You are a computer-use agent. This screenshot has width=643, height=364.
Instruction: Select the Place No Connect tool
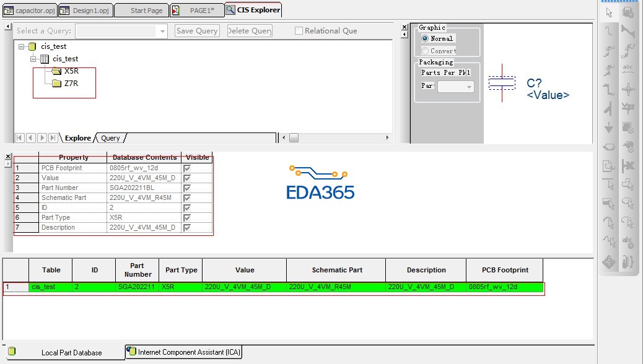click(x=628, y=166)
